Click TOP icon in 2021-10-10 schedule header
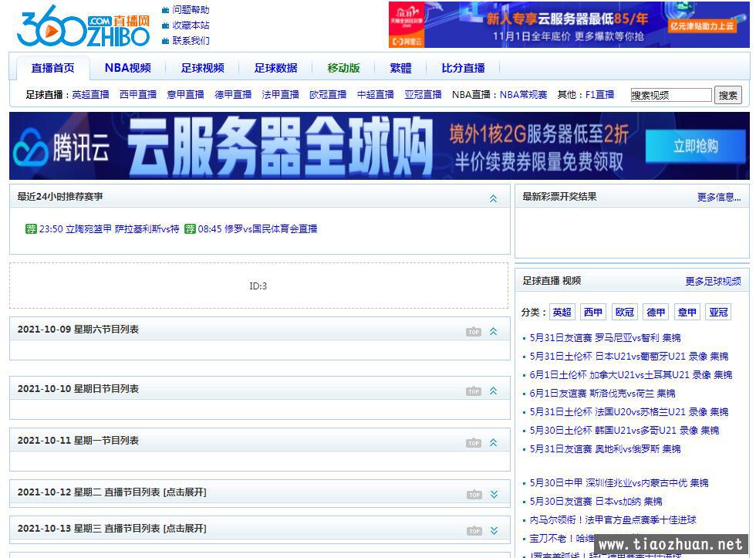The height and width of the screenshot is (558, 756). pyautogui.click(x=474, y=391)
